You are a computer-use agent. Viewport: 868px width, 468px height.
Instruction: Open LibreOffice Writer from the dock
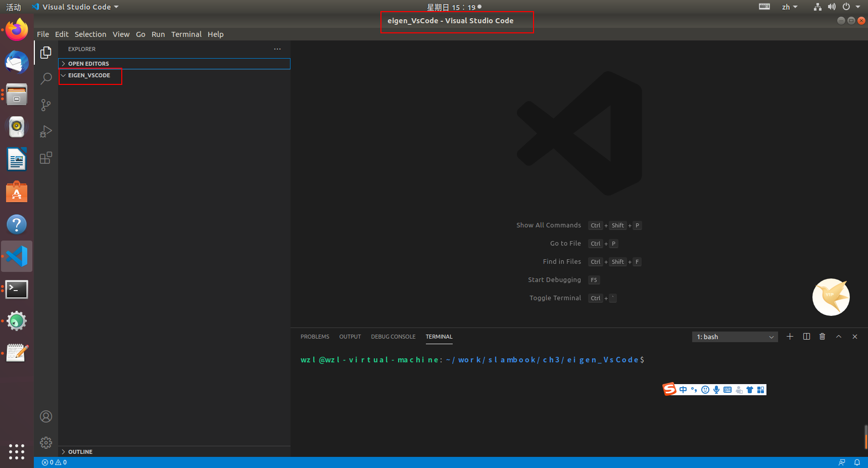click(x=17, y=159)
